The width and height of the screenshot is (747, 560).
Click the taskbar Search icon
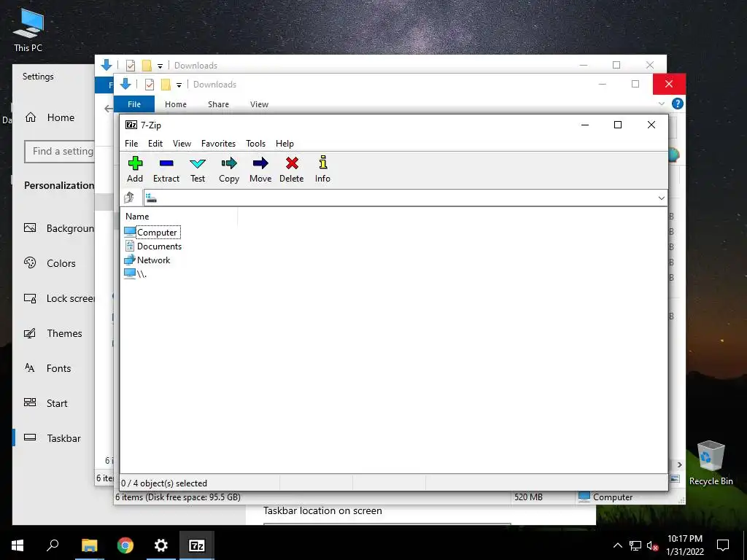[53, 545]
